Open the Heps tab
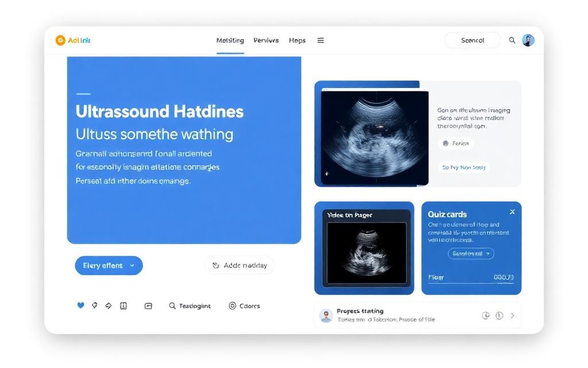588x368 pixels. point(297,41)
